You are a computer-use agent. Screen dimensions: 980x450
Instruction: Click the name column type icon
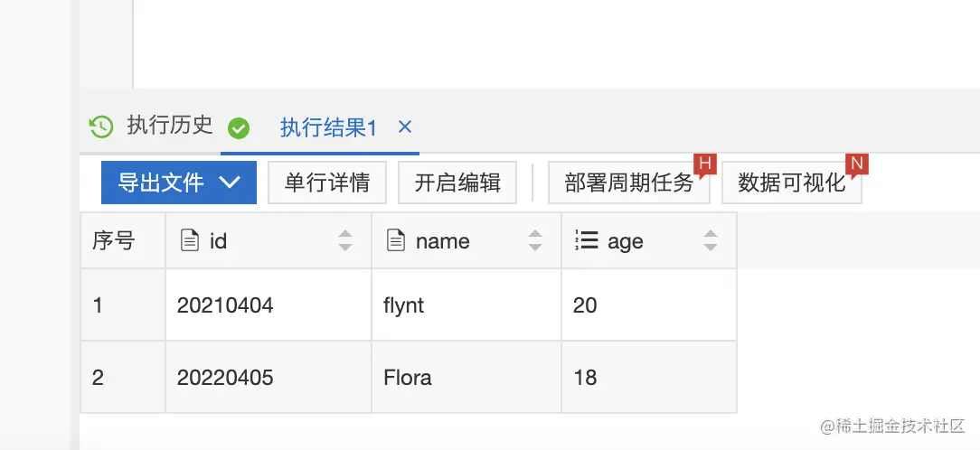pos(395,240)
